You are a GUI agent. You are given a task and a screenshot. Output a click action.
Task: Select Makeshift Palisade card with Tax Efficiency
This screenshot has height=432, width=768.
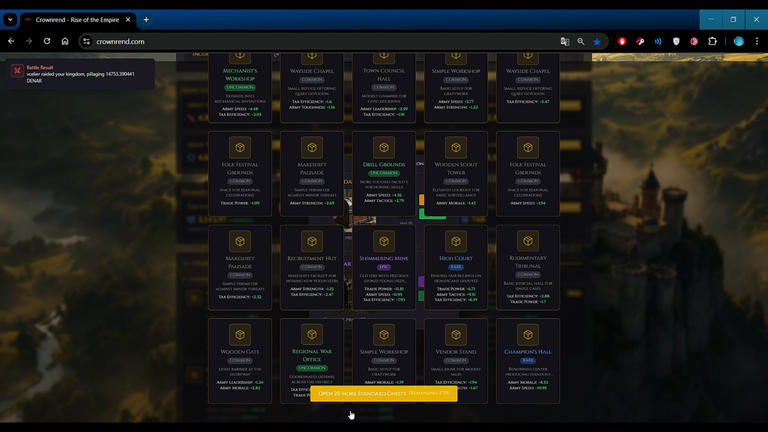pyautogui.click(x=240, y=267)
